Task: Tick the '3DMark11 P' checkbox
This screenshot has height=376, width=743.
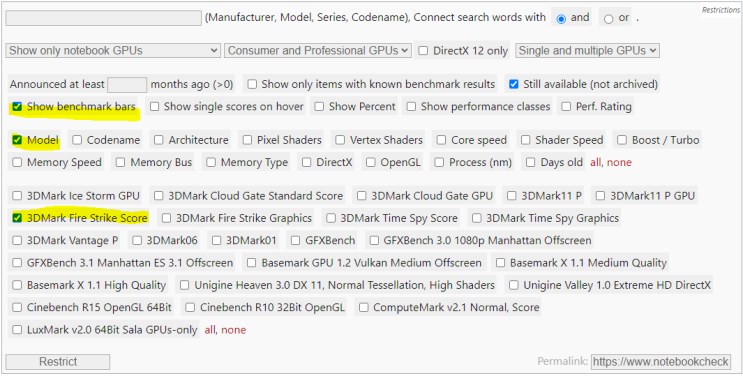Action: point(511,196)
